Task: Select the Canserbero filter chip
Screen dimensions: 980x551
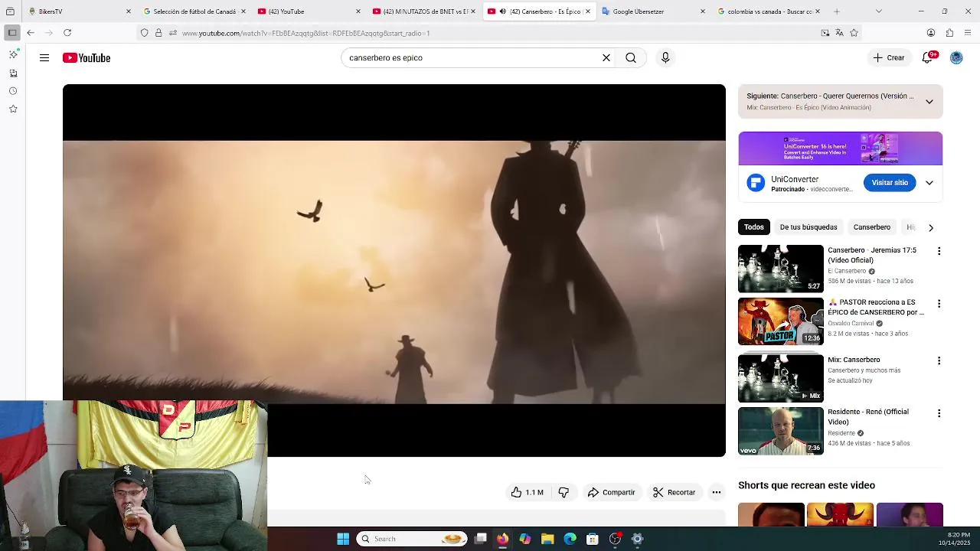Action: (x=872, y=227)
